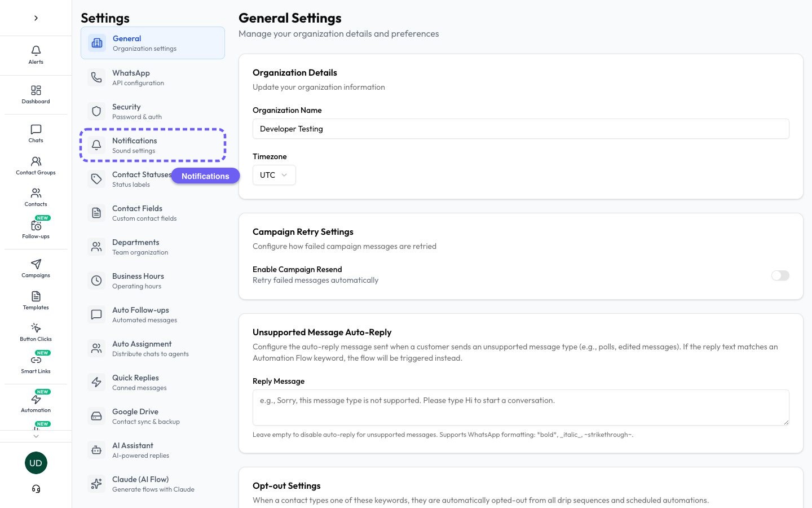Screen dimensions: 812x508
Task: Open the UTC timezone dropdown
Action: (x=274, y=175)
